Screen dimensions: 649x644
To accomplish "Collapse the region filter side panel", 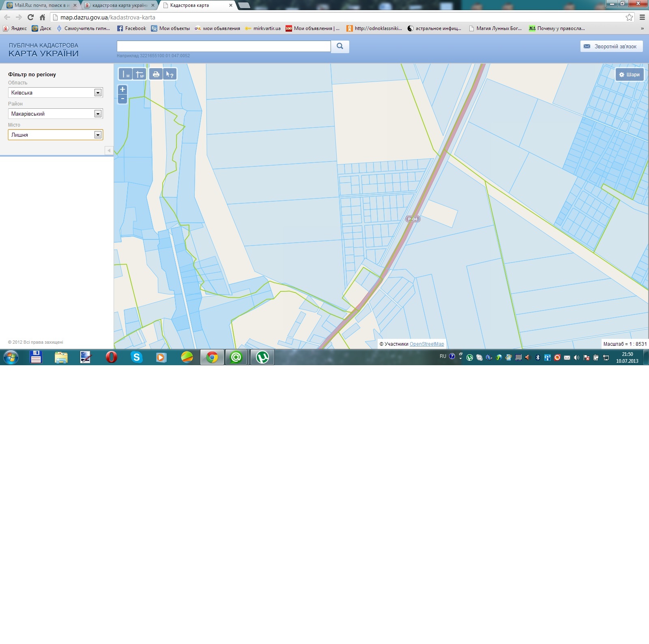I will [x=109, y=151].
